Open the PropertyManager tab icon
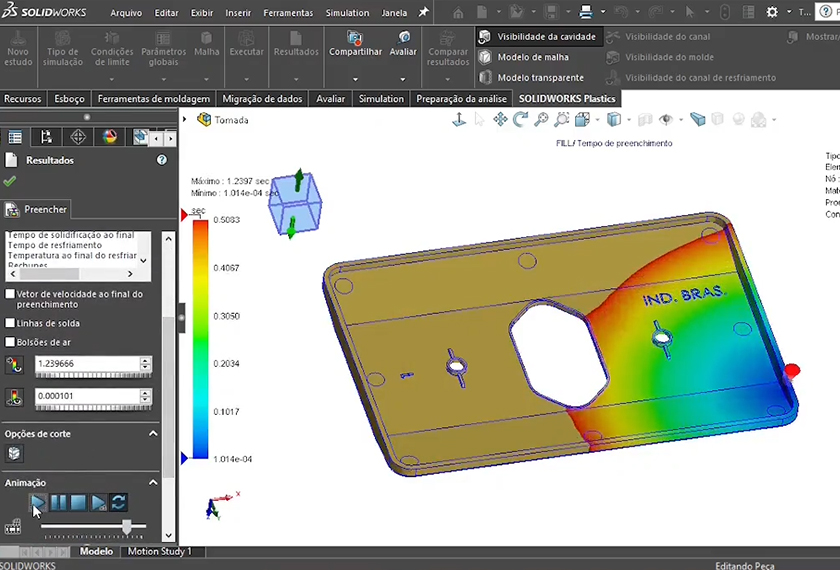Viewport: 840px width, 570px height. (46, 137)
